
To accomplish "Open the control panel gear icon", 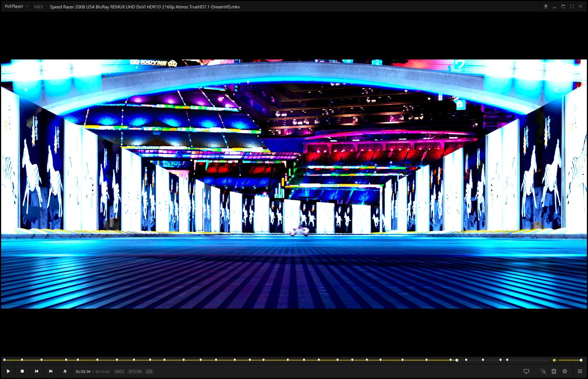I will (565, 371).
